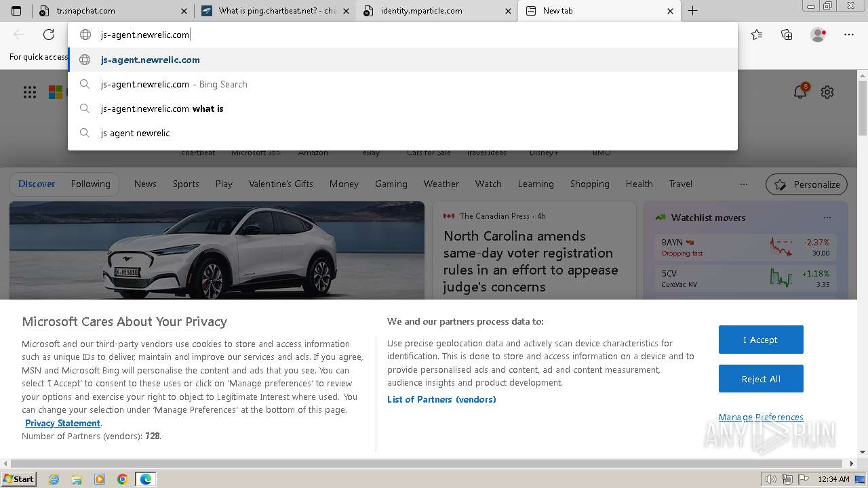Click the Watchlist movers heading

pos(708,218)
